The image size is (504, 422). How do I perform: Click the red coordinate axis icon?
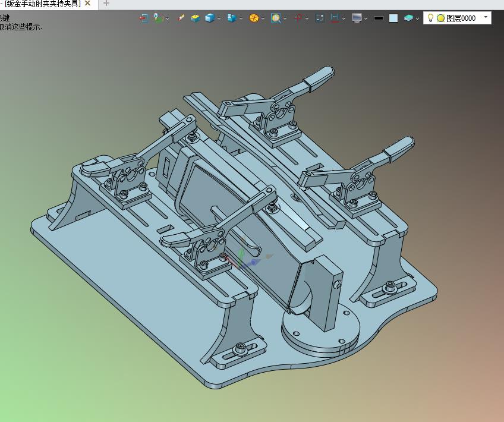[x=298, y=18]
